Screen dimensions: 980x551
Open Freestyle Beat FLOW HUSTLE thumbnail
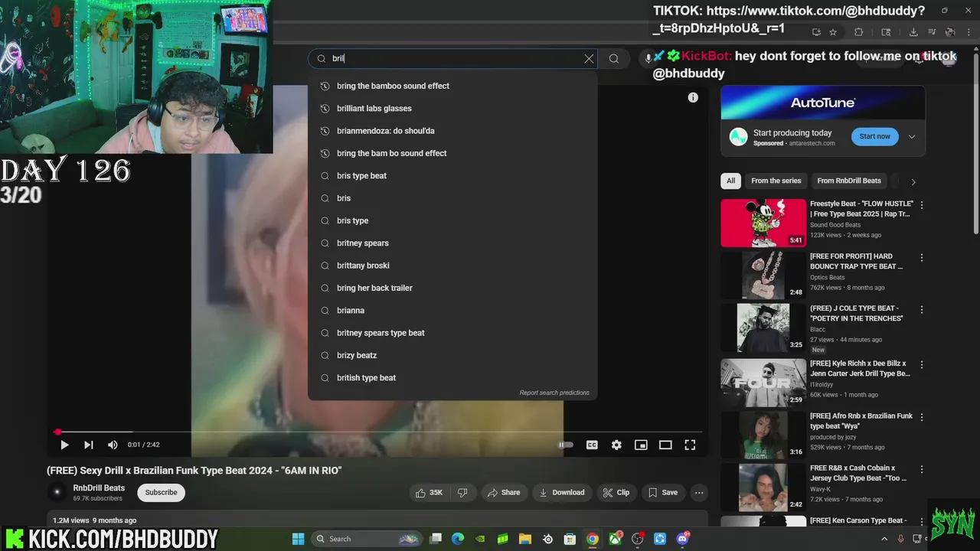pos(763,223)
